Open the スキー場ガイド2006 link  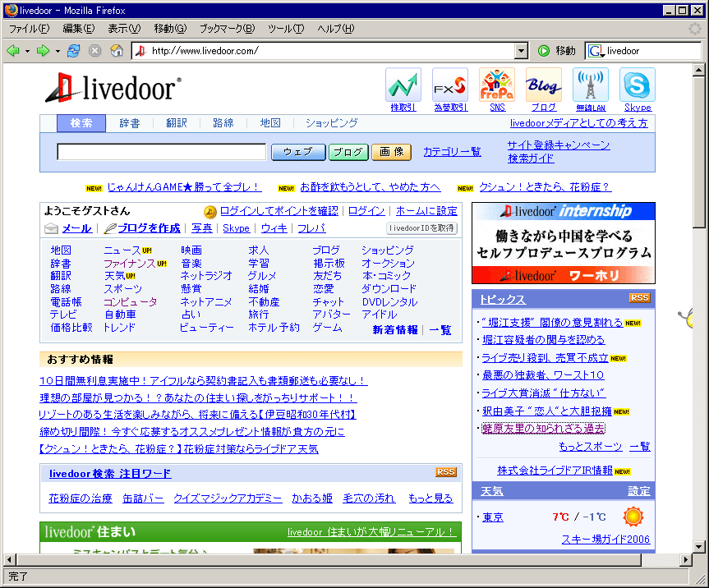[606, 540]
